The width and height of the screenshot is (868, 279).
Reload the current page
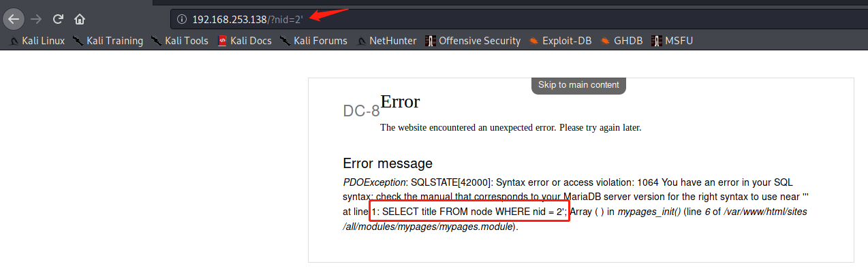point(58,19)
